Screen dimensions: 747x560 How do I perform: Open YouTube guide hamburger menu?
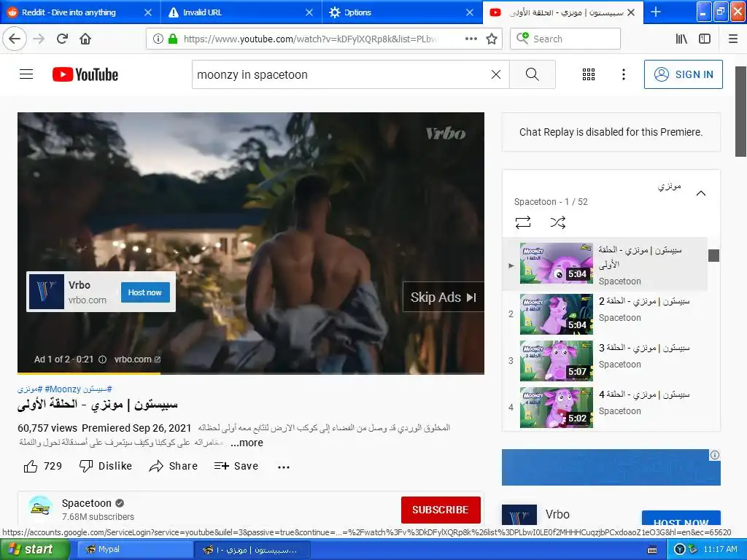pyautogui.click(x=26, y=74)
